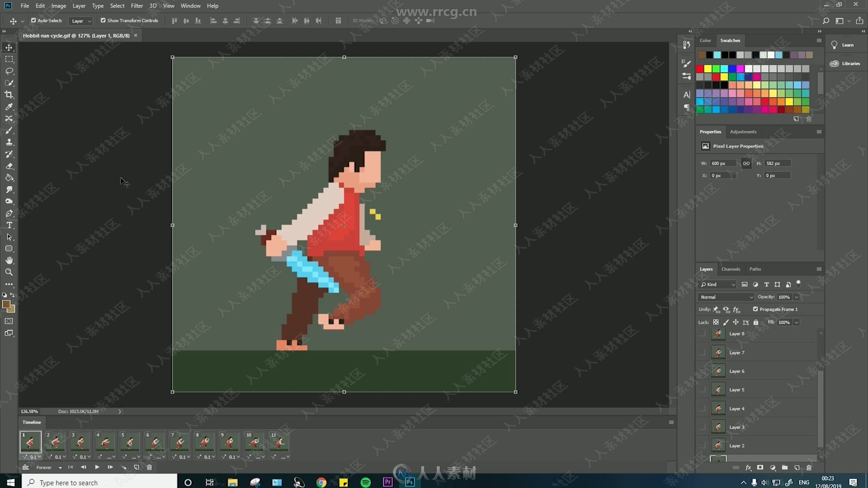Open the Image menu
Image resolution: width=868 pixels, height=488 pixels.
(59, 6)
